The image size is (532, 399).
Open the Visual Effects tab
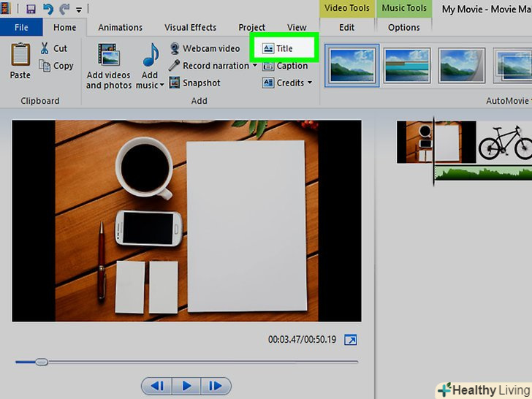[x=190, y=28]
